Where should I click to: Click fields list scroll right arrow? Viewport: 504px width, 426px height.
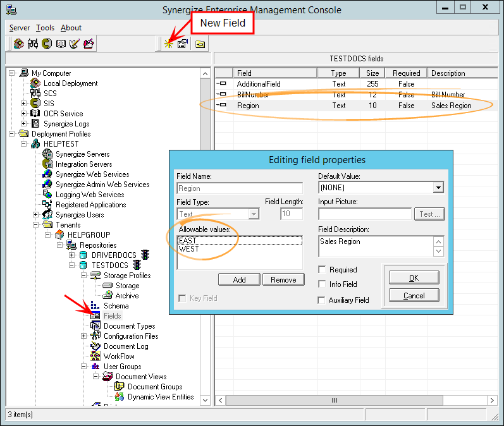pos(492,400)
